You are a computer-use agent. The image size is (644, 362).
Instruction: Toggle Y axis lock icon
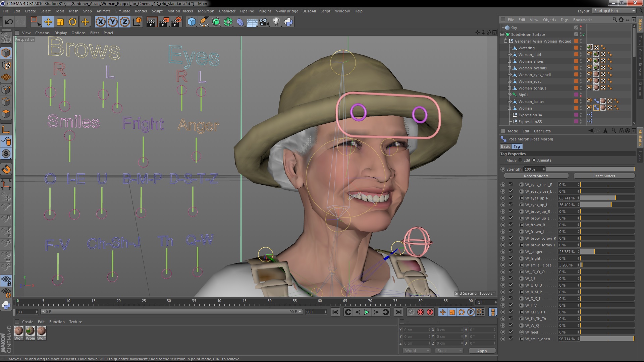(113, 22)
